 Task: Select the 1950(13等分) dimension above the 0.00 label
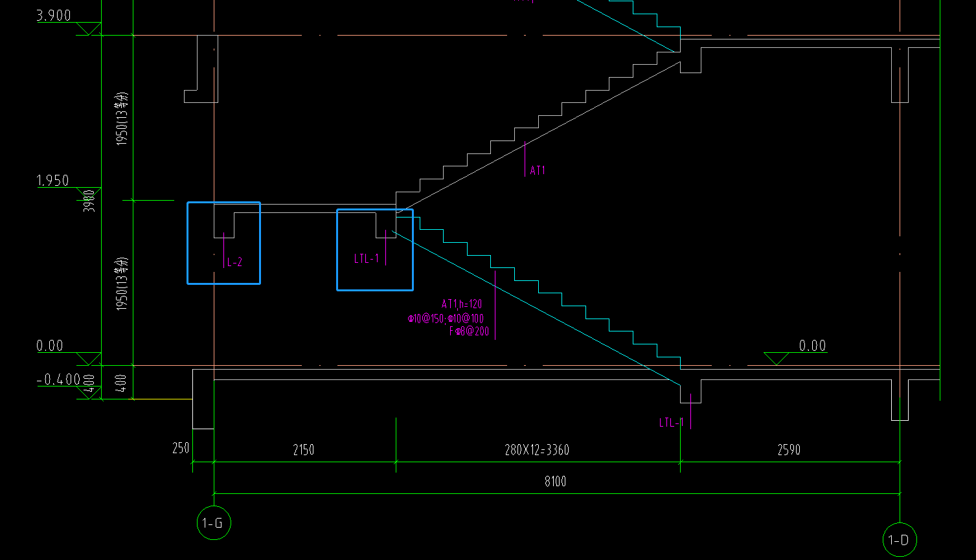click(x=122, y=284)
